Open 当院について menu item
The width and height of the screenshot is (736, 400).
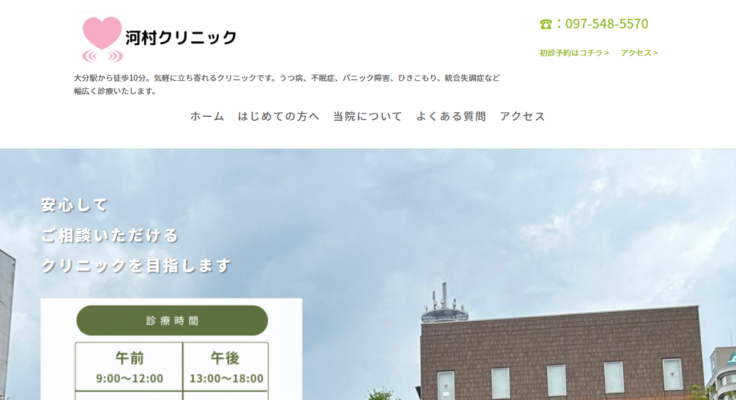tap(368, 116)
